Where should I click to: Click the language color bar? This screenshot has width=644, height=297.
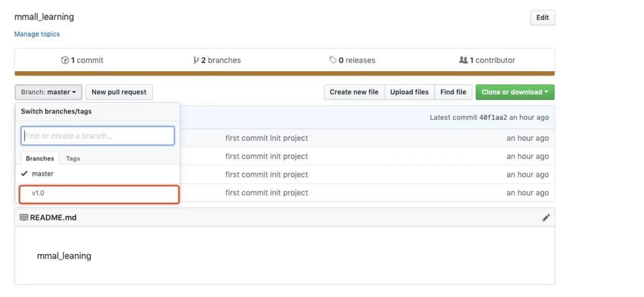click(x=285, y=74)
